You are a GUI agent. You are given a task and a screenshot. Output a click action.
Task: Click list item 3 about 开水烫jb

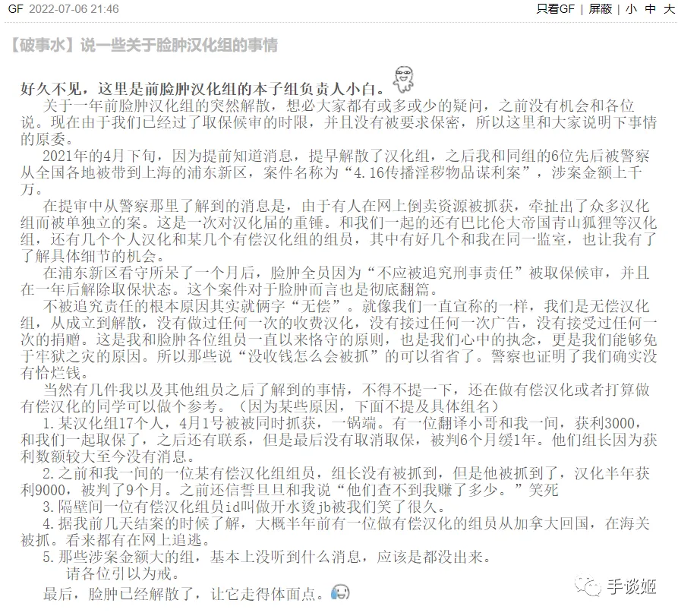pos(244,507)
